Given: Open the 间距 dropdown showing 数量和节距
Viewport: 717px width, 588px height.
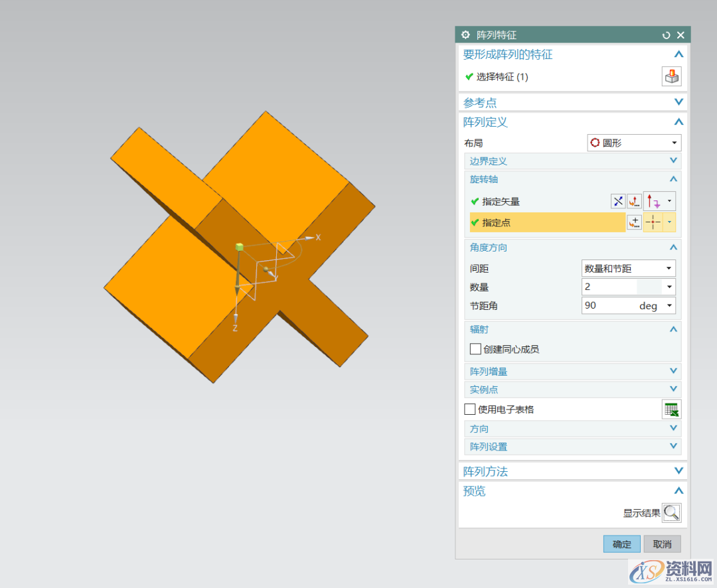Looking at the screenshot, I should pos(628,267).
